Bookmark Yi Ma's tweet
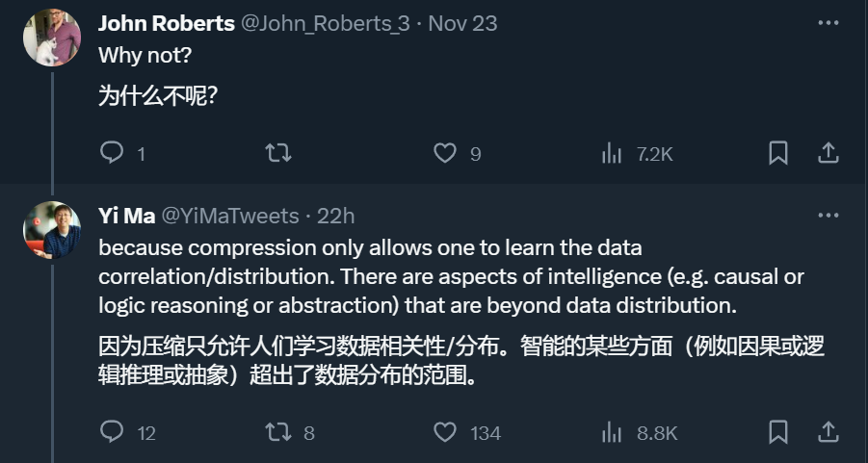The width and height of the screenshot is (868, 463). 778,432
